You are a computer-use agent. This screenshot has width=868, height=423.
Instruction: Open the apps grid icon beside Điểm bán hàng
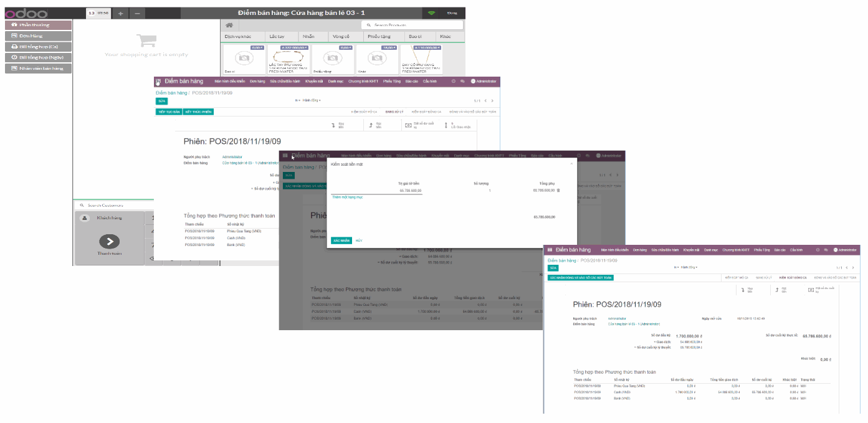pos(551,250)
